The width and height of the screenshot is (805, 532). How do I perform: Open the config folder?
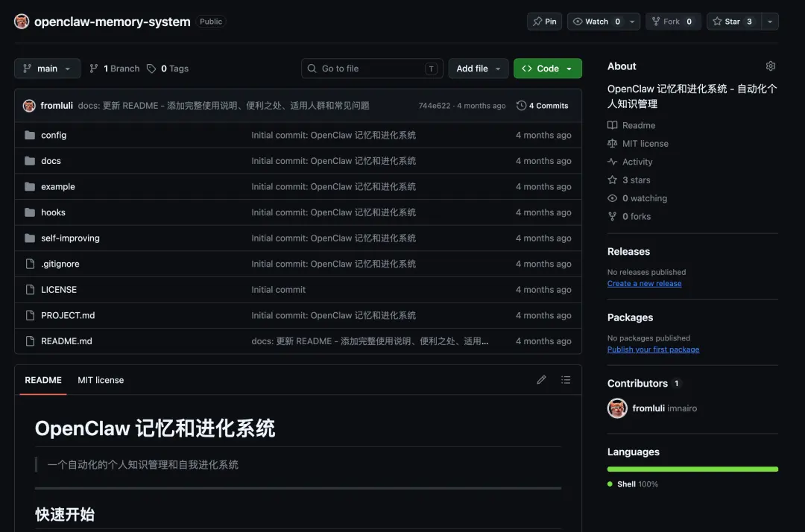(x=54, y=136)
